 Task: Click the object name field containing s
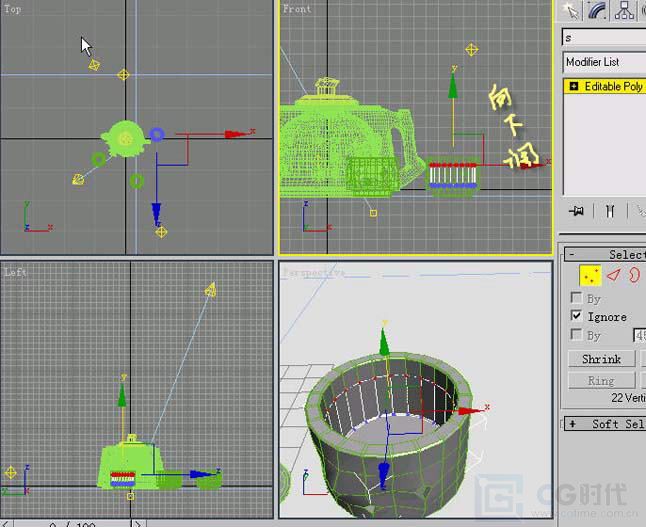pyautogui.click(x=604, y=37)
